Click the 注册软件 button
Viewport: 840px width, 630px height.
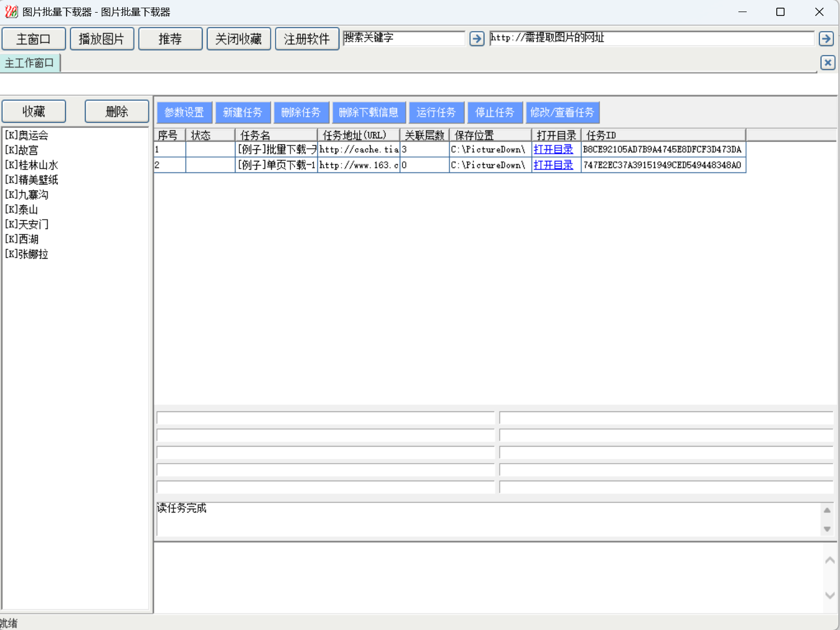click(307, 39)
